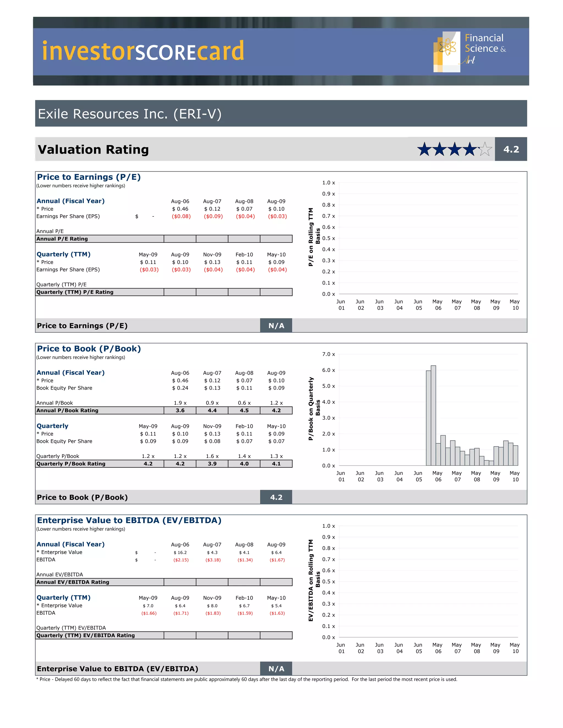Click the Enterprise Value to EBITDA section title
The image size is (563, 728).
point(129,520)
